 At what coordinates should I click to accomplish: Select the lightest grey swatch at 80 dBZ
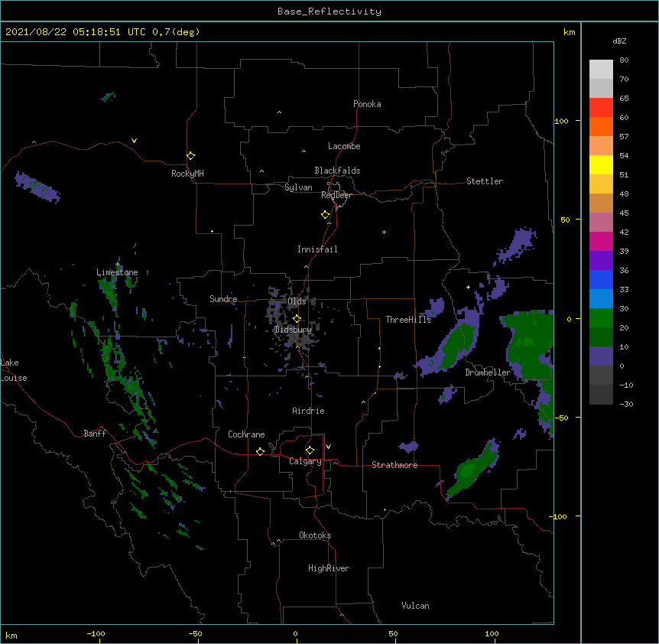(x=601, y=70)
